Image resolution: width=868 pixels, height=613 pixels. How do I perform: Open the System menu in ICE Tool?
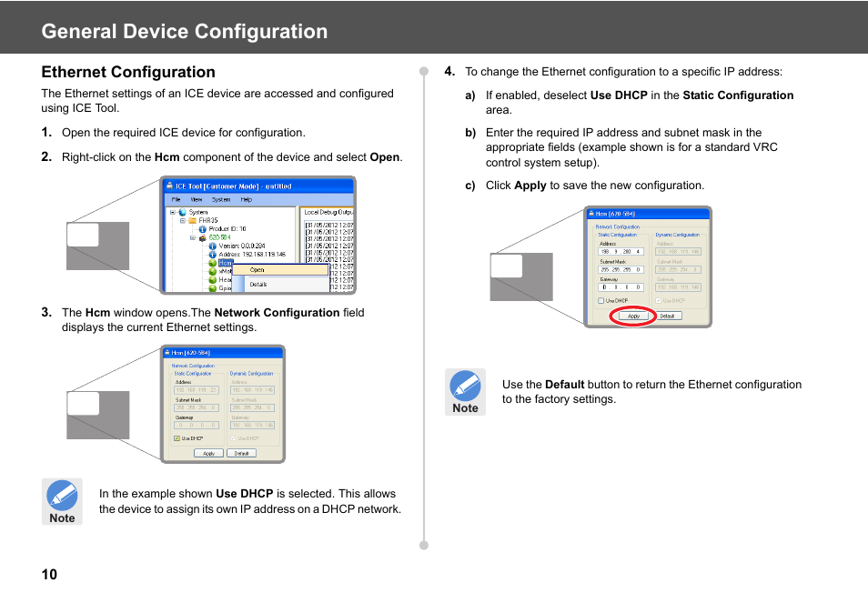[x=221, y=200]
